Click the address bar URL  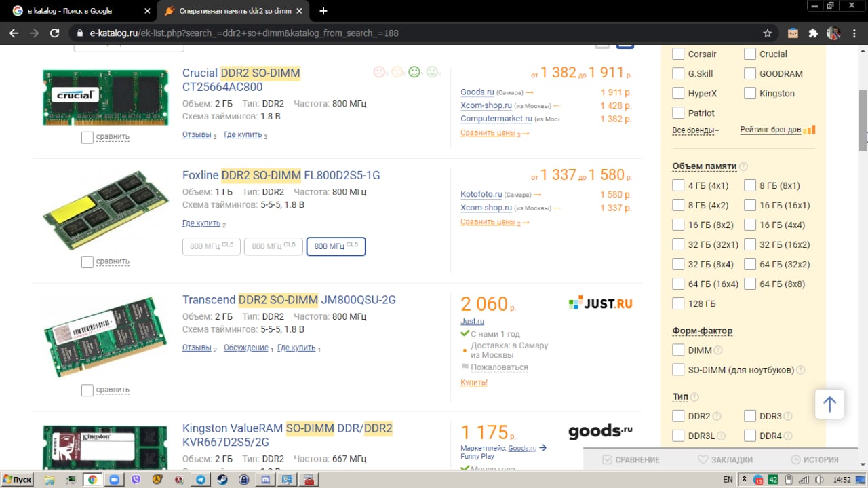(x=244, y=33)
